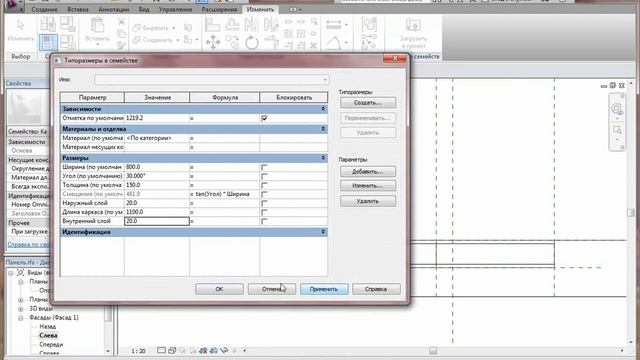Viewport: 640px width, 360px height.
Task: Check the lock box for Длина каркаса
Action: click(264, 212)
